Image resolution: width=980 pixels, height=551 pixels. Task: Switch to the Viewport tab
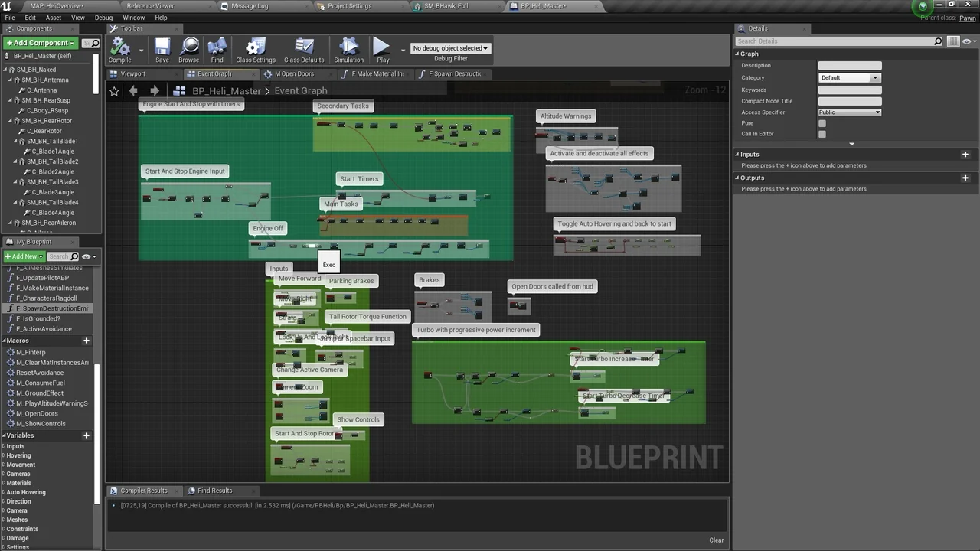pos(132,74)
